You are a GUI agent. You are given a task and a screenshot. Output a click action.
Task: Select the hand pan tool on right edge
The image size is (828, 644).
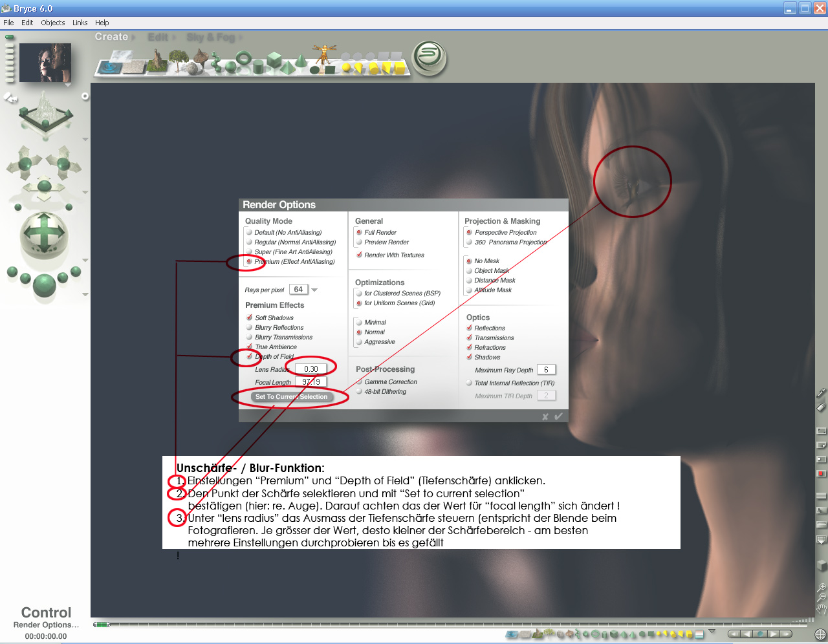[821, 608]
